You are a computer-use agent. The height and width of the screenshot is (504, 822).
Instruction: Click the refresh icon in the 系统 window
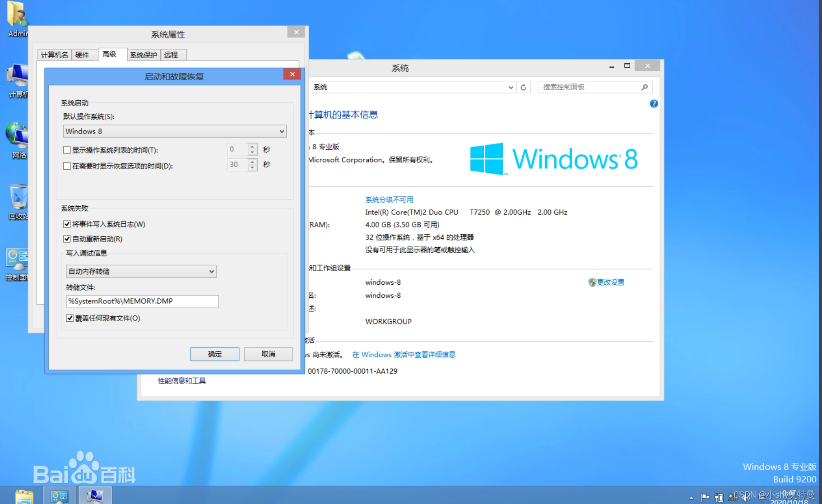[x=523, y=87]
